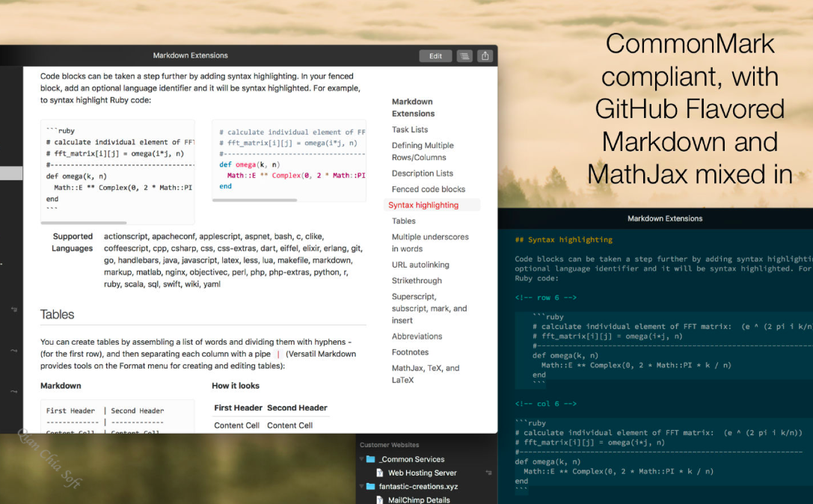
Task: Jump to the Tables outline entry
Action: (403, 221)
